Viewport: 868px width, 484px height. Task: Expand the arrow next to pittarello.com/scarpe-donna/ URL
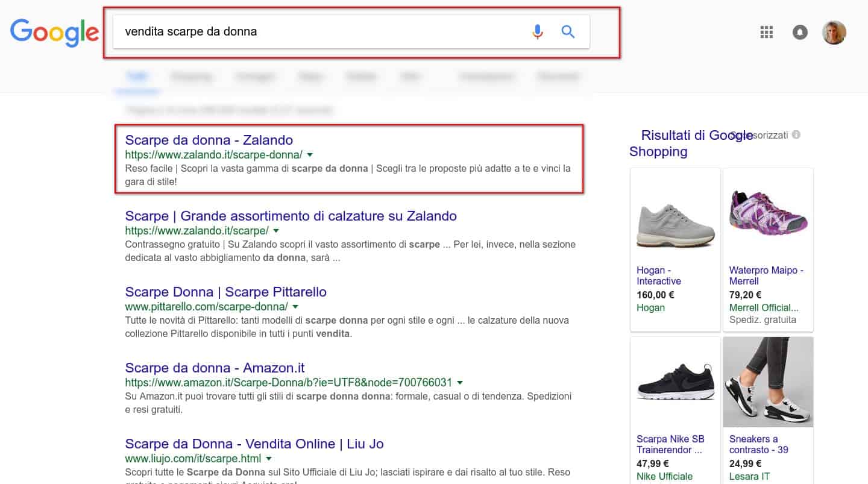pyautogui.click(x=295, y=307)
